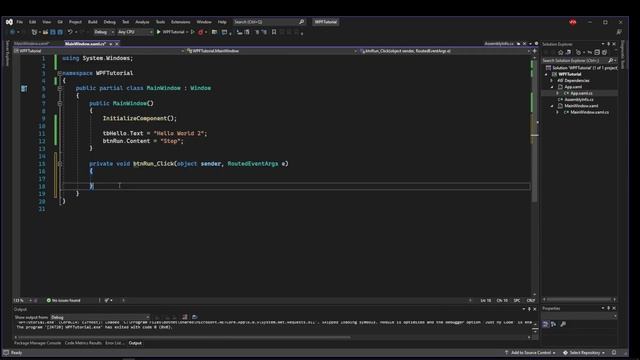Close the Solution Explorer panel
Screen dimensions: 640x360
(614, 44)
